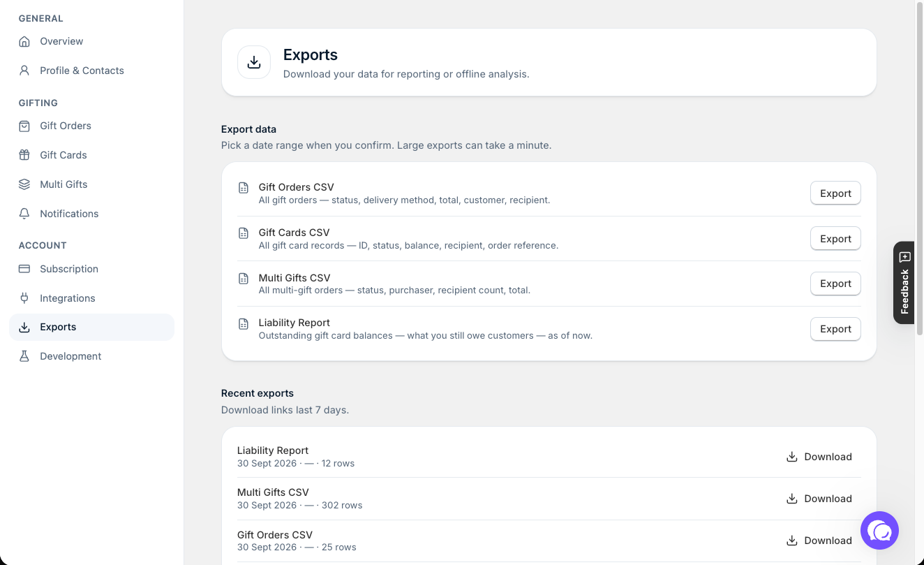
Task: Open the Feedback side tab
Action: [x=904, y=283]
